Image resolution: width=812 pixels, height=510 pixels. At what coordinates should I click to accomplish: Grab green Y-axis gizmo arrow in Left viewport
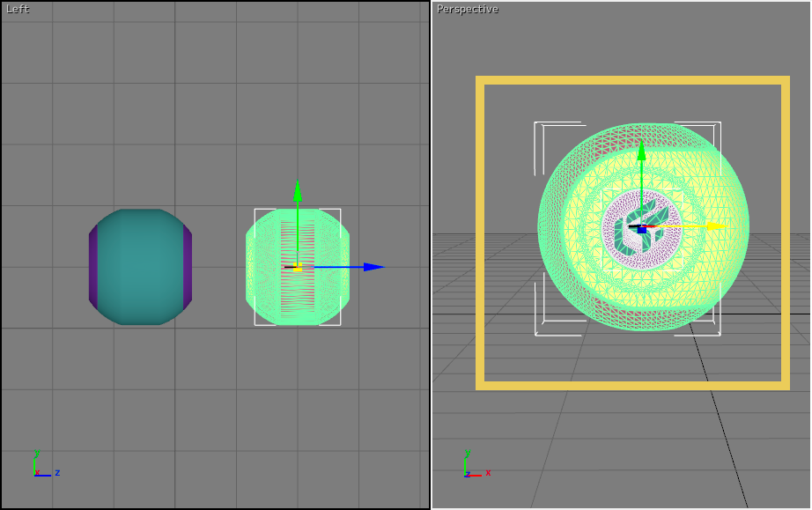298,192
